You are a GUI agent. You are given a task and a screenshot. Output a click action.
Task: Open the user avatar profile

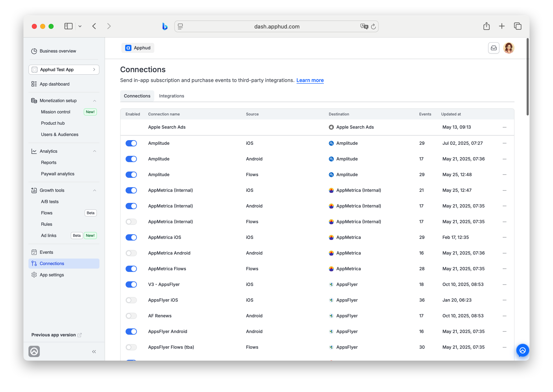[x=509, y=48]
